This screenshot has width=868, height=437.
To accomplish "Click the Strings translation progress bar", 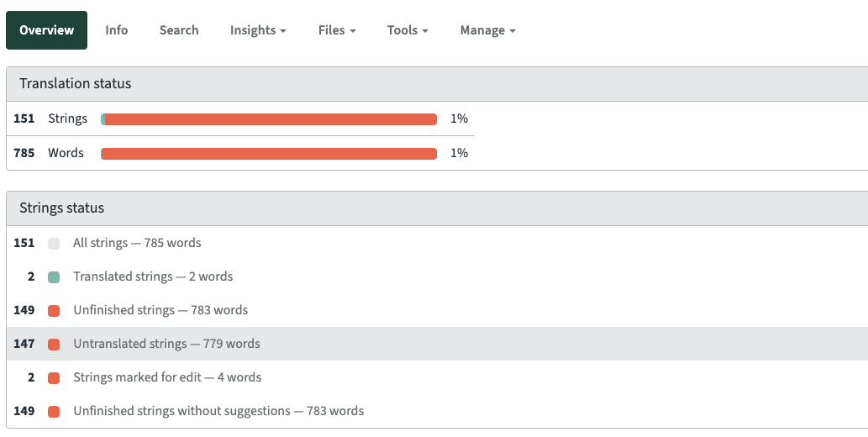I will point(269,119).
